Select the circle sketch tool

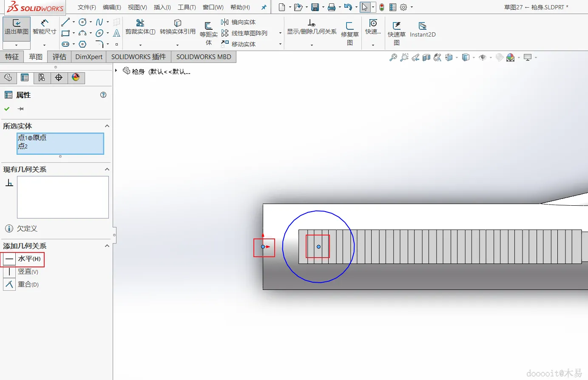click(x=82, y=22)
